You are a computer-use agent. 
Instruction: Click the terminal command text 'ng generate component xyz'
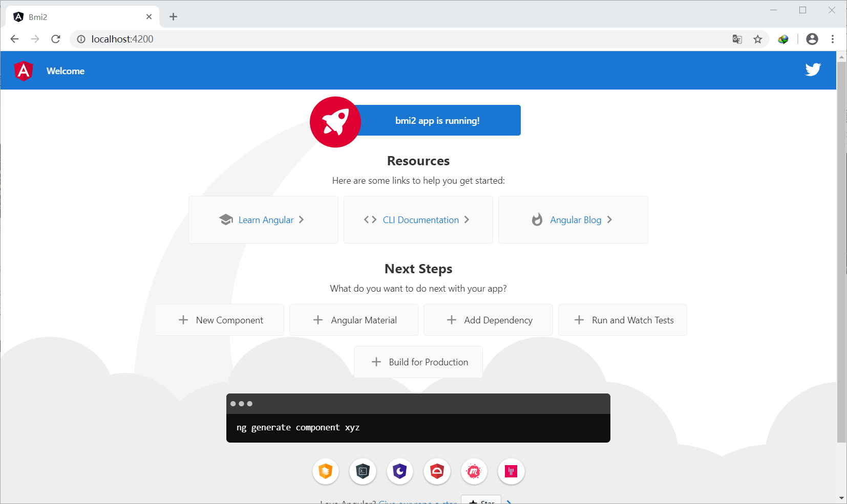click(x=298, y=427)
